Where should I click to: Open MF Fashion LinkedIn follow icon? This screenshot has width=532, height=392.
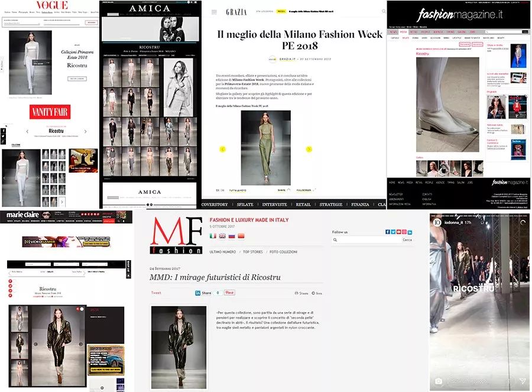point(410,232)
